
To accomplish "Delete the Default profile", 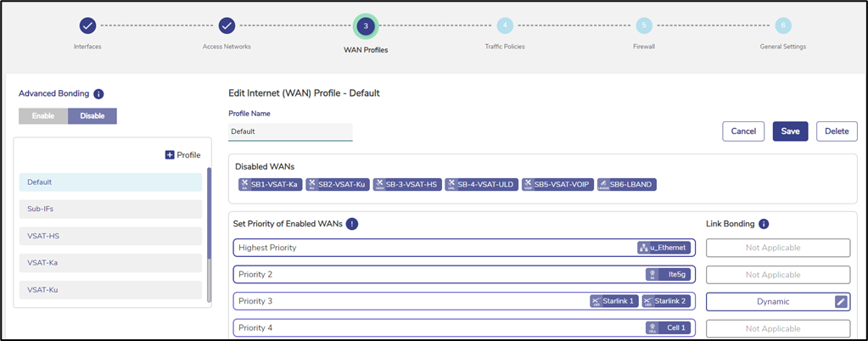I will point(837,131).
